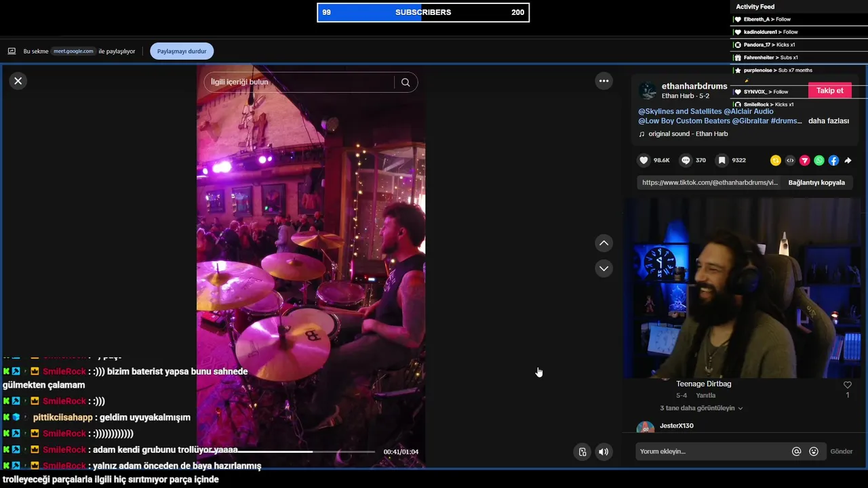
Task: Share to WhatsApp
Action: 819,161
